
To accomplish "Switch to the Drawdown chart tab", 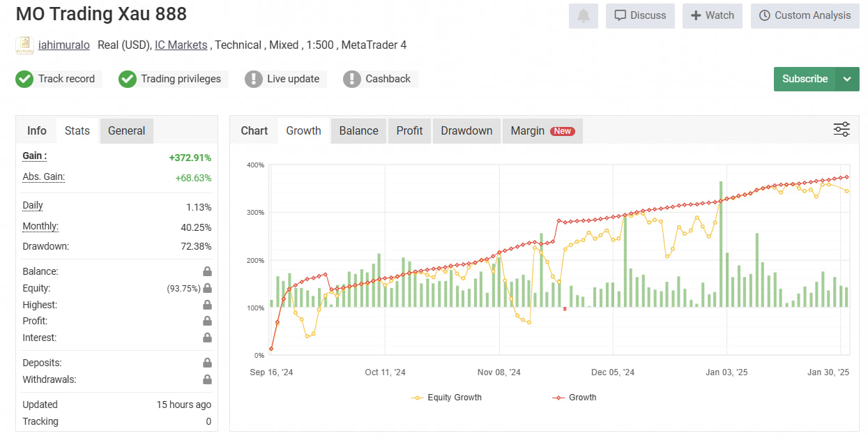I will pos(466,130).
